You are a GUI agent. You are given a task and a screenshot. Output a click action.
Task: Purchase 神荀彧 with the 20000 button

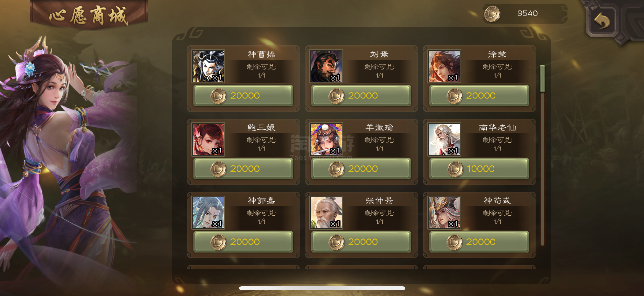(x=479, y=242)
